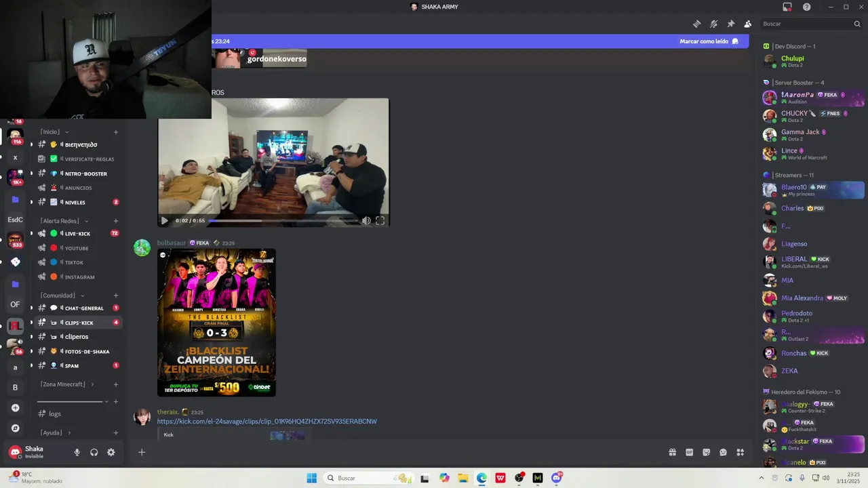Mute the video volume icon

[366, 220]
